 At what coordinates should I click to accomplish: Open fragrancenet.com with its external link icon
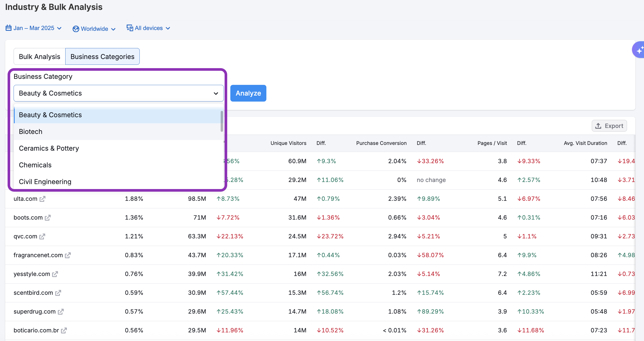[x=68, y=255]
